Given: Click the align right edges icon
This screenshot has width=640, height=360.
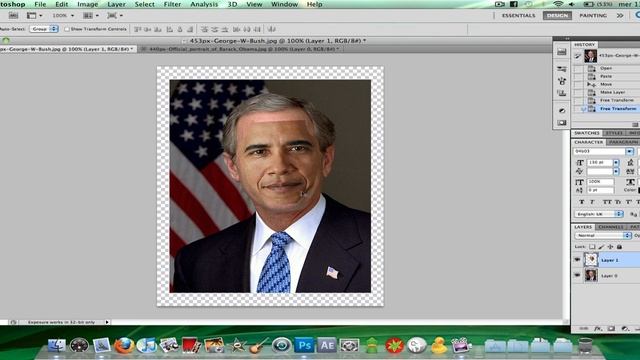Looking at the screenshot, I should 190,29.
